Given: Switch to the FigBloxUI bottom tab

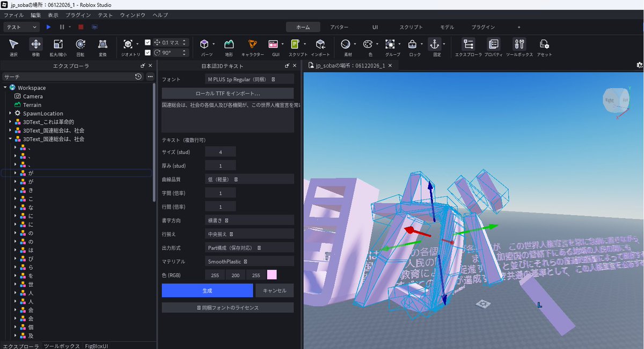Looking at the screenshot, I should 97,346.
